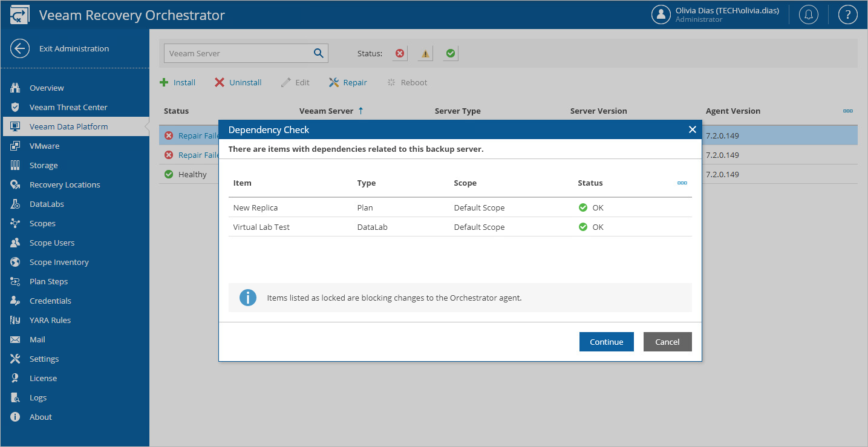Click the Settings tools icon
Image resolution: width=868 pixels, height=447 pixels.
(16, 359)
